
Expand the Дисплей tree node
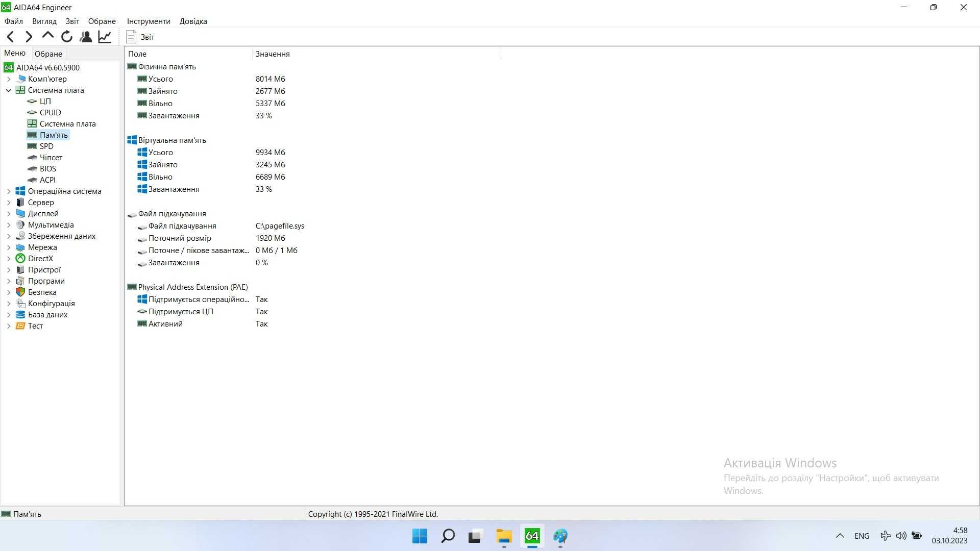pos(9,214)
